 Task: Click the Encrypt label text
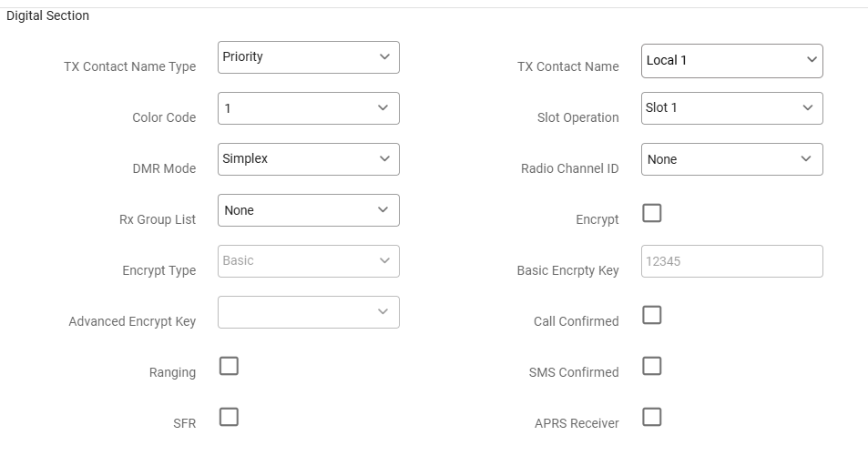pos(597,219)
